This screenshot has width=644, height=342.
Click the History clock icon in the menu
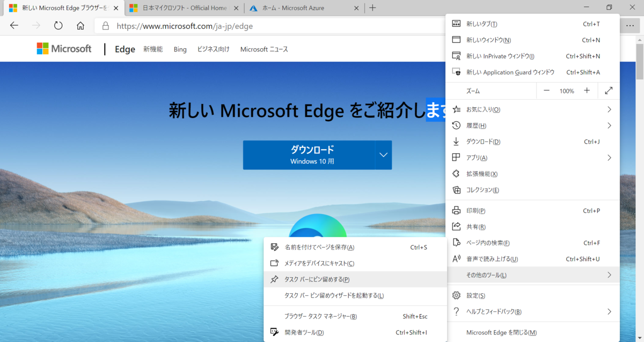(x=457, y=125)
